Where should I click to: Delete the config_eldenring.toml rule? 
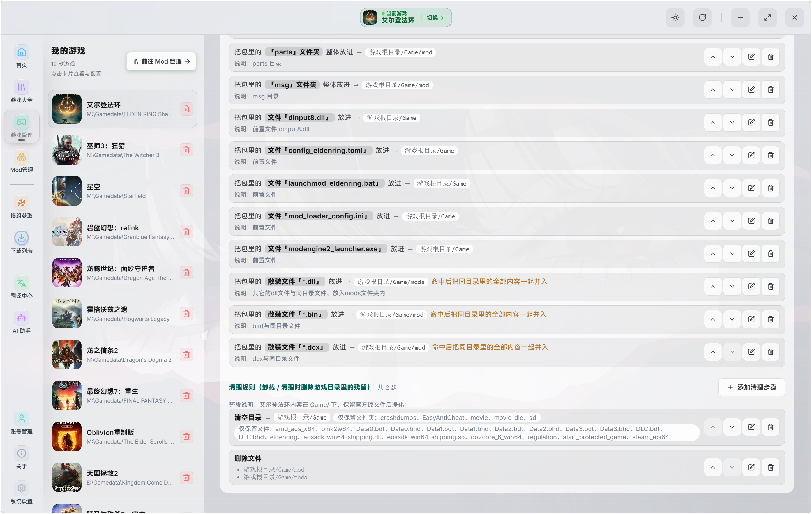[x=771, y=155]
